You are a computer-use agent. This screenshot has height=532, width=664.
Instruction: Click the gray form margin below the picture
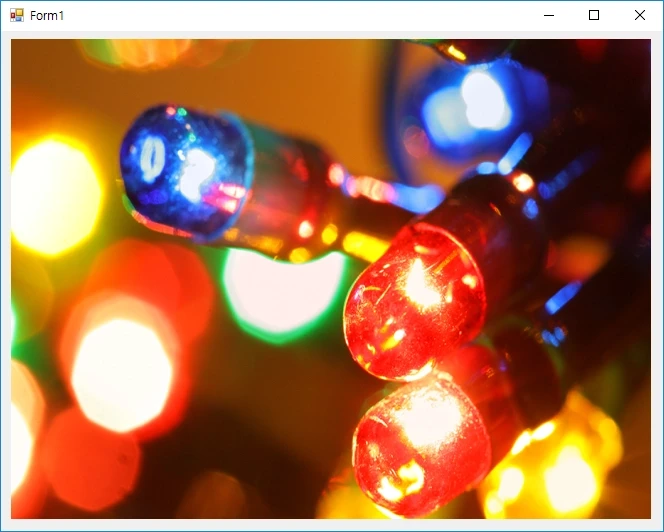coord(330,525)
